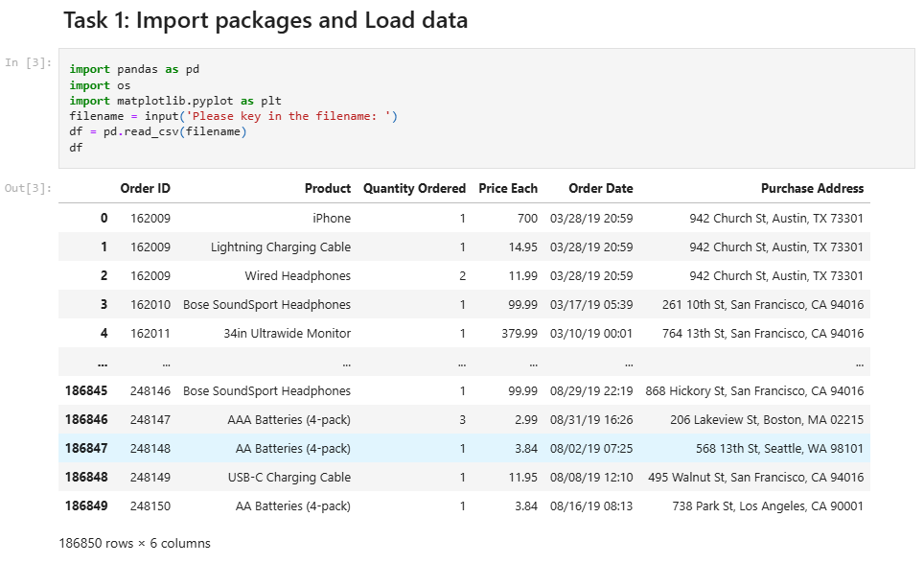Click AA Batteries (4-pack) in row 186847
The height and width of the screenshot is (564, 924).
pos(293,449)
